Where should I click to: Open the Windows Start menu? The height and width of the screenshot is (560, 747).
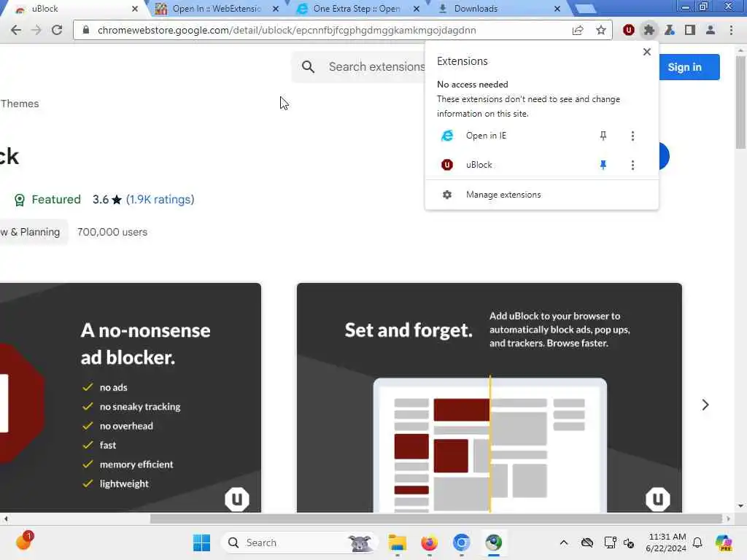pyautogui.click(x=201, y=542)
